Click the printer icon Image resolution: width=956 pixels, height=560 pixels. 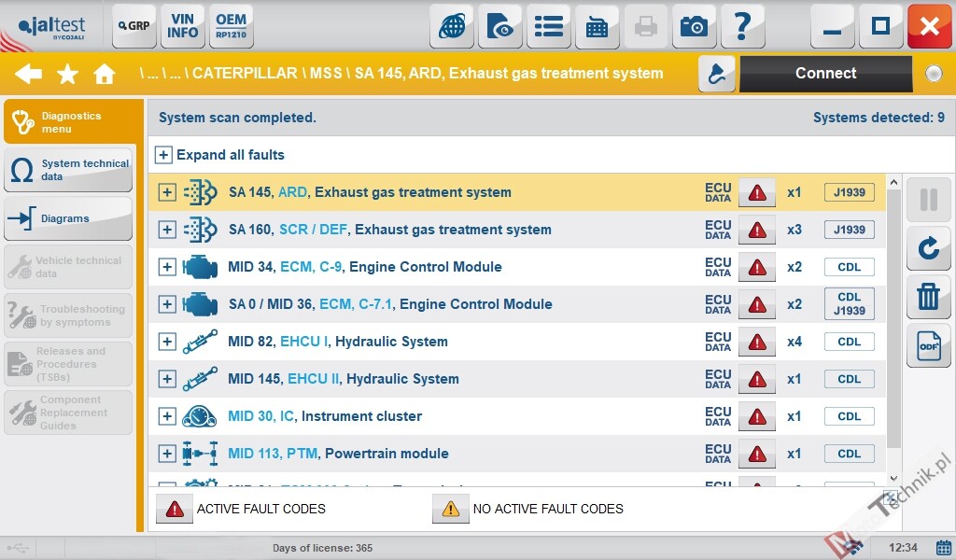[646, 25]
